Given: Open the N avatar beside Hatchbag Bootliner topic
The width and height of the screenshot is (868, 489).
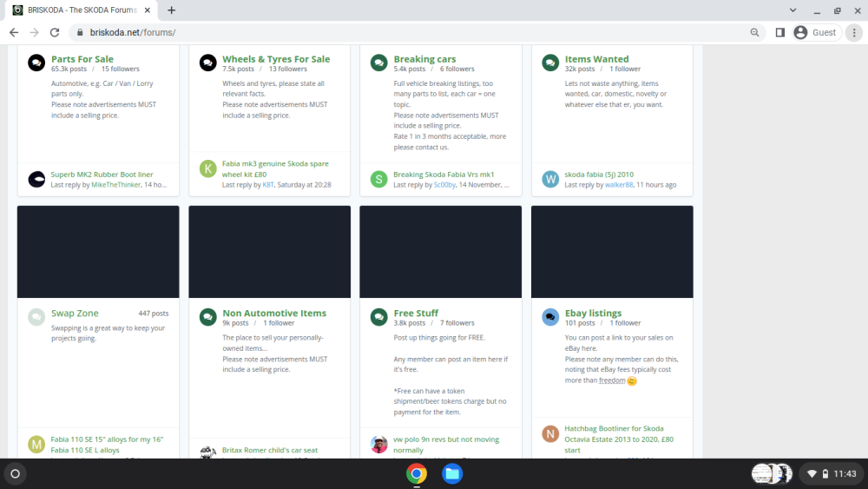Looking at the screenshot, I should point(550,433).
